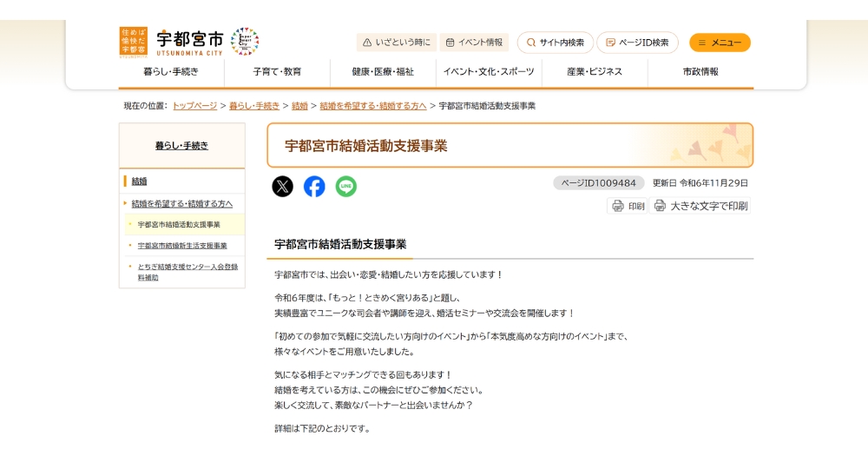This screenshot has width=868, height=469.
Task: Open サイト内検索 site search
Action: click(556, 43)
